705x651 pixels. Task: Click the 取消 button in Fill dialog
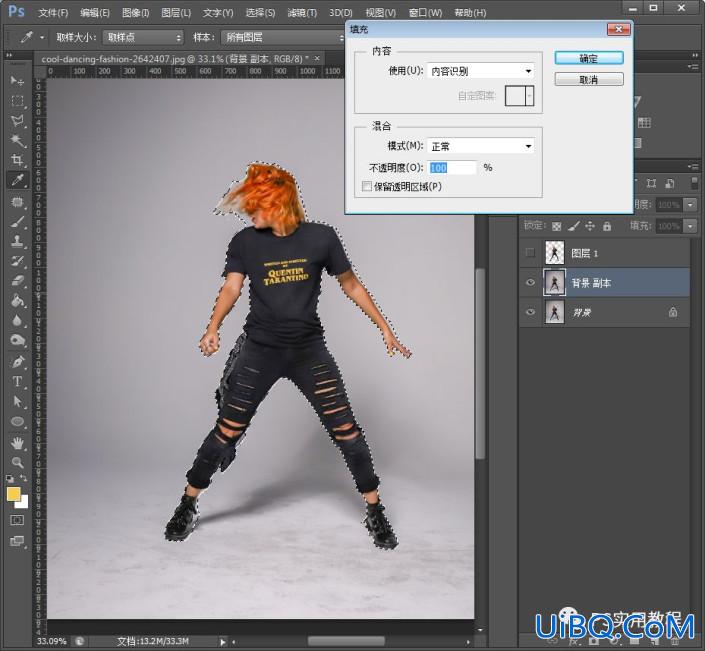click(589, 80)
